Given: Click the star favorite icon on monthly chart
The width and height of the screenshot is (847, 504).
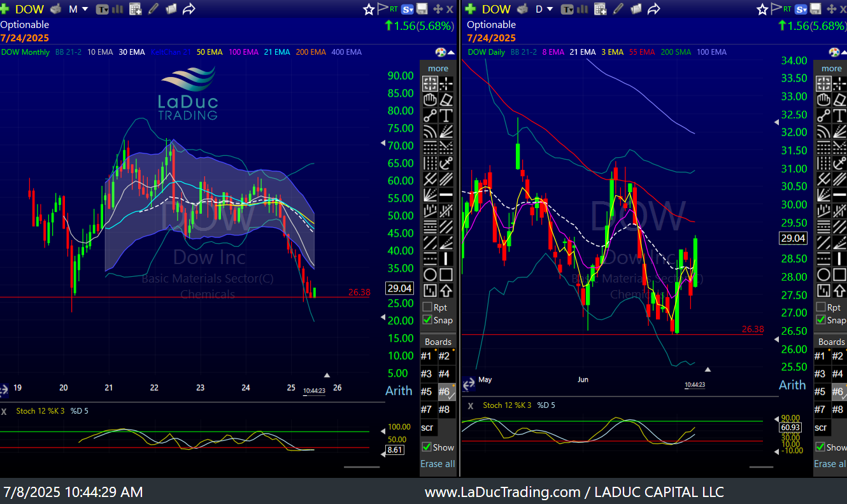Looking at the screenshot, I should 369,9.
